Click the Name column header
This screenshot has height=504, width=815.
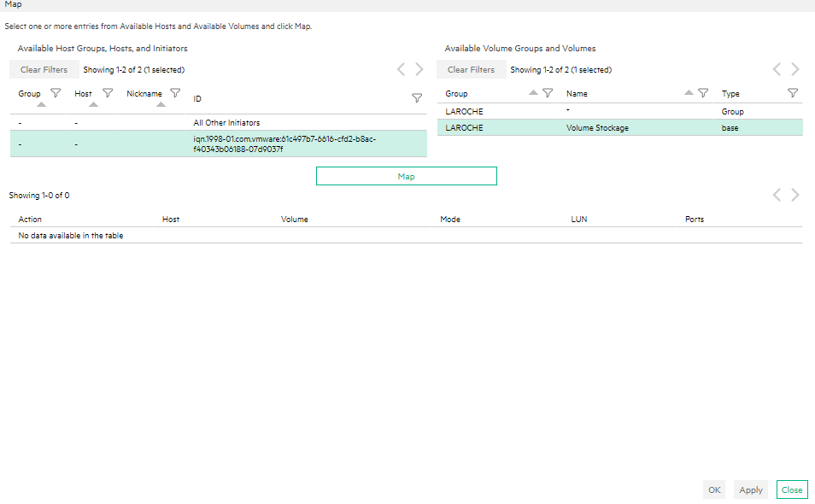[x=577, y=93]
